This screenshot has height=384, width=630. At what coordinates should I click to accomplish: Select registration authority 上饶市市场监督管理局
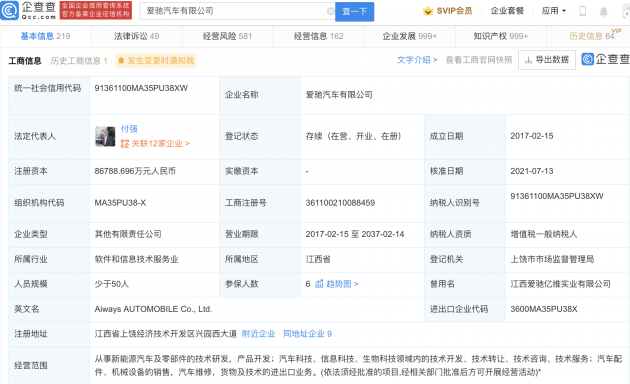pos(552,259)
